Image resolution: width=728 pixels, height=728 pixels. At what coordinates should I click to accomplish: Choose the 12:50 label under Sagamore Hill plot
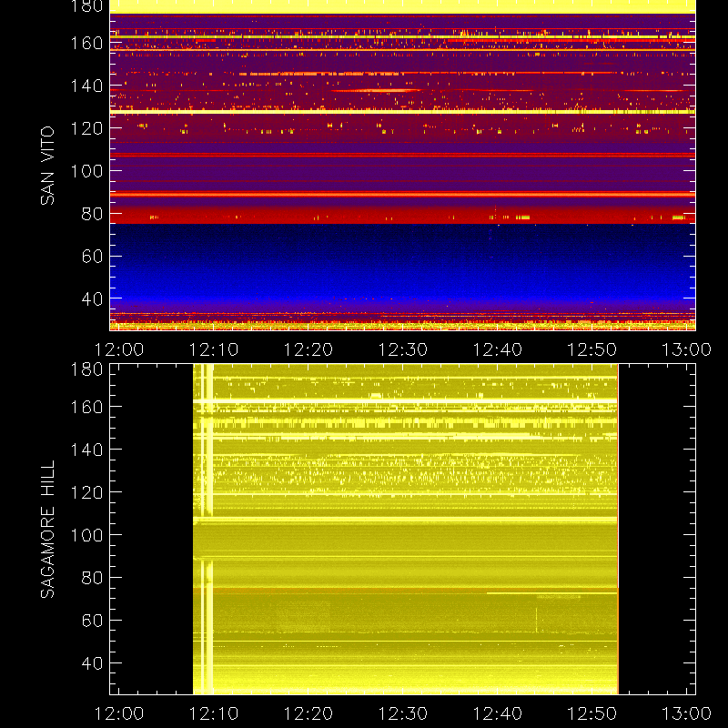[x=592, y=713]
